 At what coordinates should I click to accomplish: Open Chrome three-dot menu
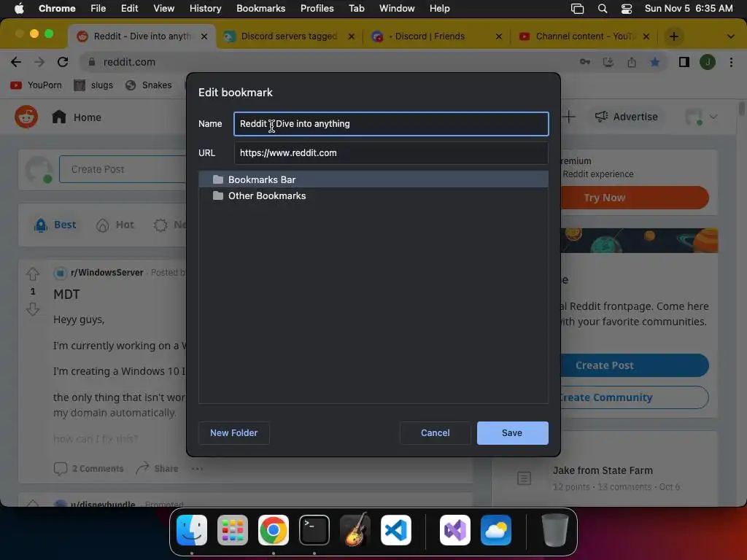click(x=731, y=62)
